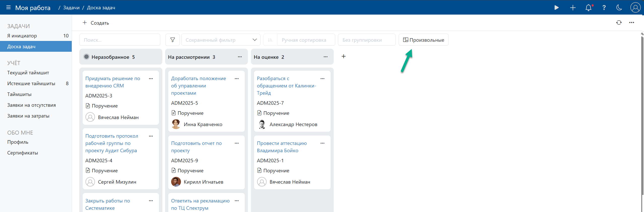The image size is (644, 212).
Task: Add a new column with plus icon
Action: [344, 57]
